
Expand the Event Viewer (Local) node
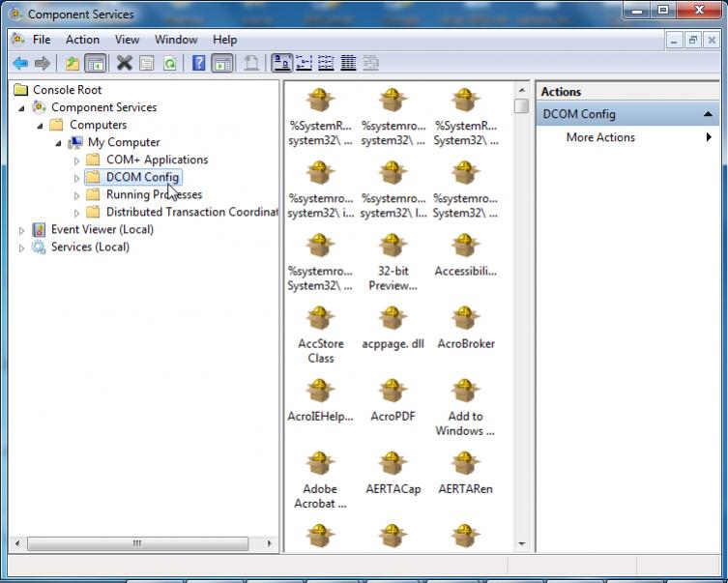[22, 230]
